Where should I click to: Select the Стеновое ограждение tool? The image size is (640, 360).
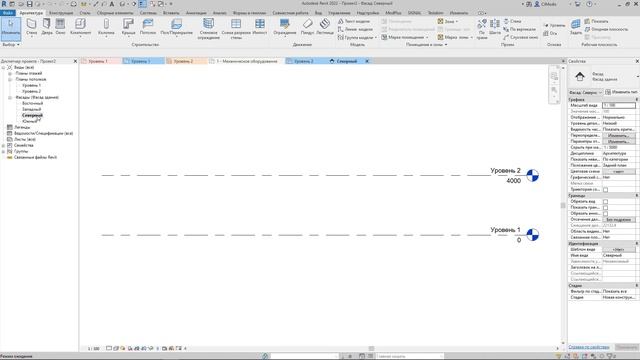point(209,29)
